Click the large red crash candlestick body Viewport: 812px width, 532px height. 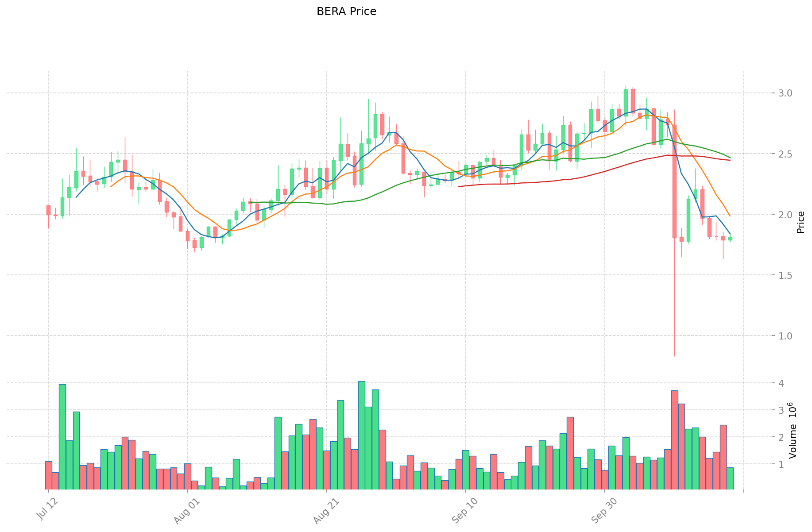674,181
